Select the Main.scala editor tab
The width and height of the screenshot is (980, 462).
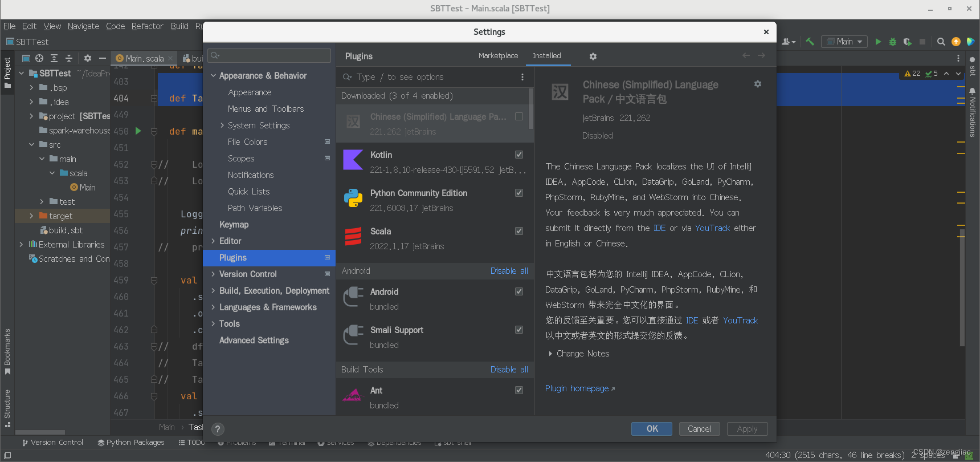tap(144, 58)
